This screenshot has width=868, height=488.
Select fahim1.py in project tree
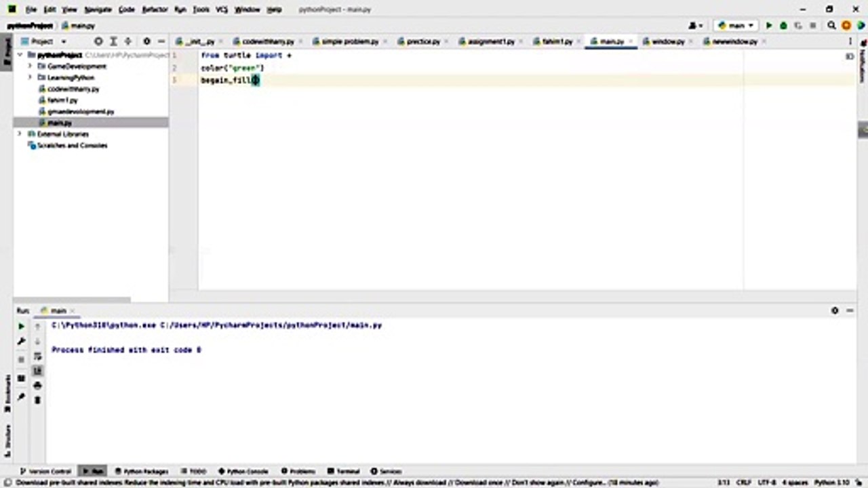tap(62, 100)
